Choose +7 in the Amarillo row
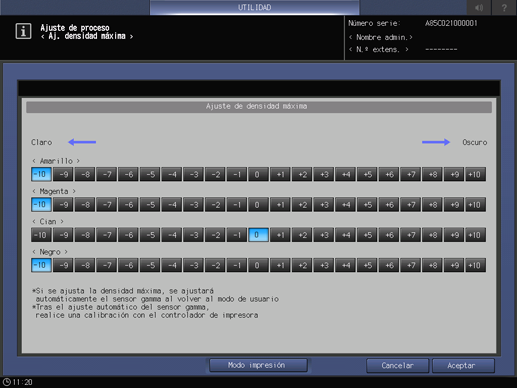 click(x=410, y=174)
